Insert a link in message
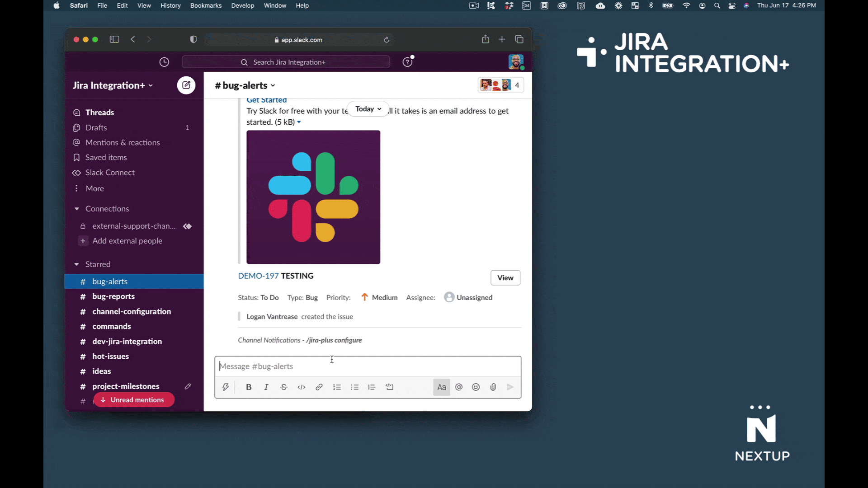The height and width of the screenshot is (488, 868). pos(319,387)
